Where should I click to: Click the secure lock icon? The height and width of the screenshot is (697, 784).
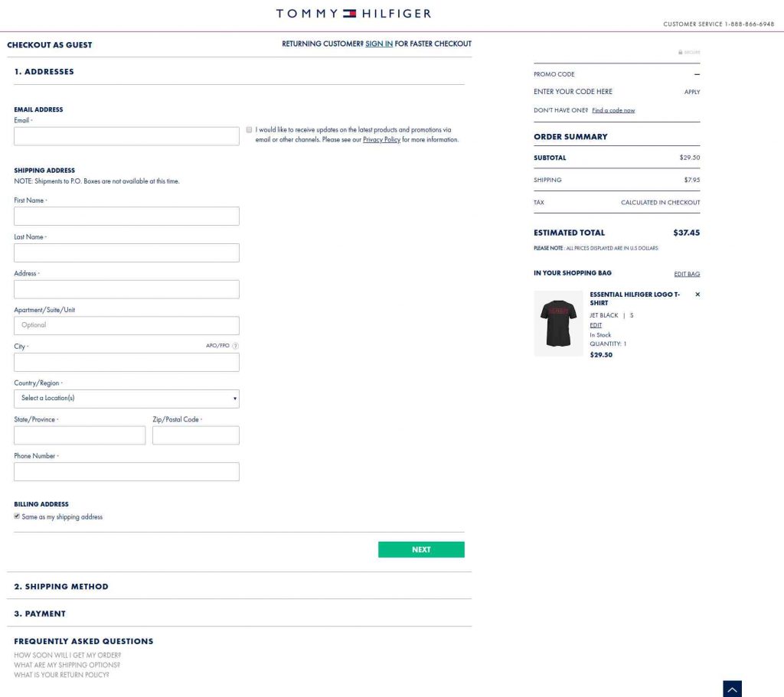pos(681,52)
